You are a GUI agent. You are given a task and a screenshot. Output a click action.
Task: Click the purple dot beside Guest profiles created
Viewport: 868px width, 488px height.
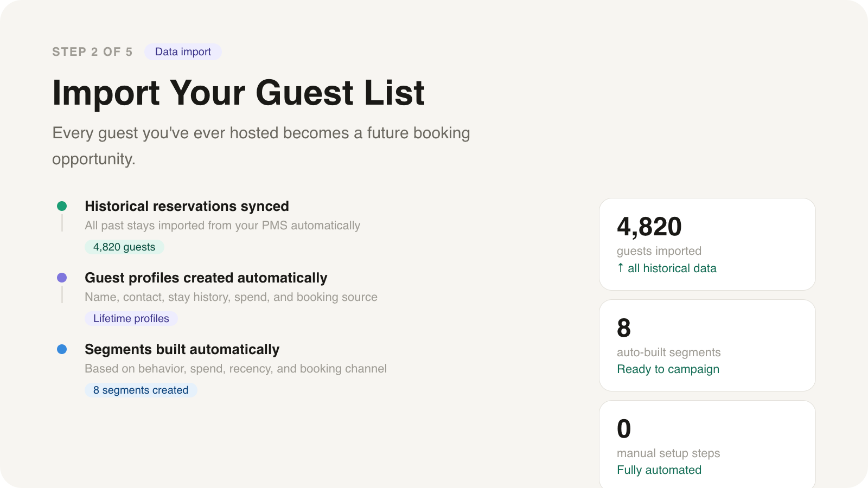pyautogui.click(x=62, y=278)
